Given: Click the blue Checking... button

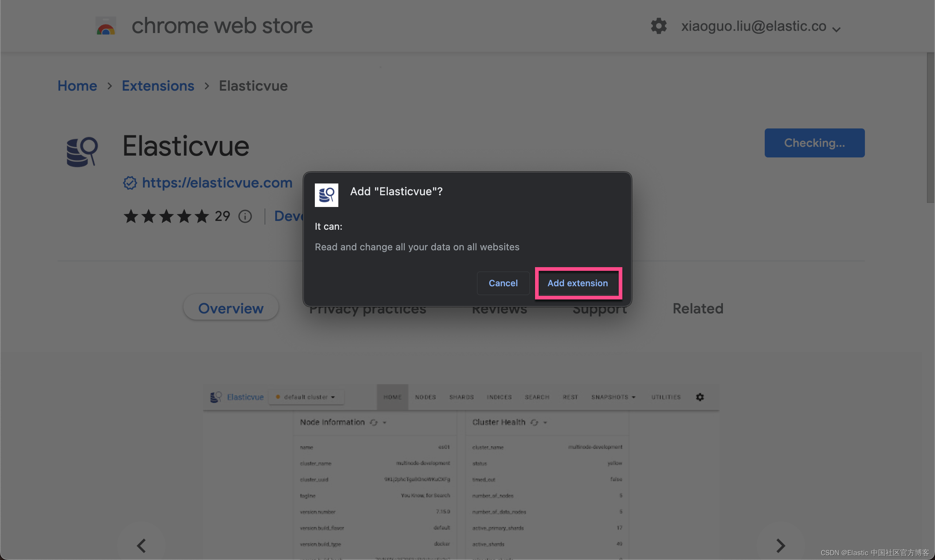Looking at the screenshot, I should click(x=814, y=143).
